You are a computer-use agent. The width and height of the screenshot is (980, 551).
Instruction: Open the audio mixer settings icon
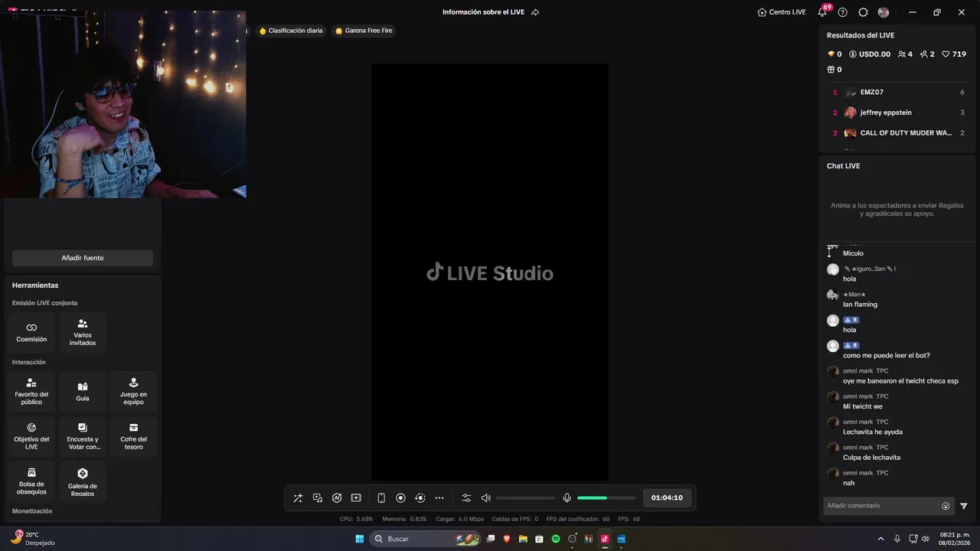point(466,498)
